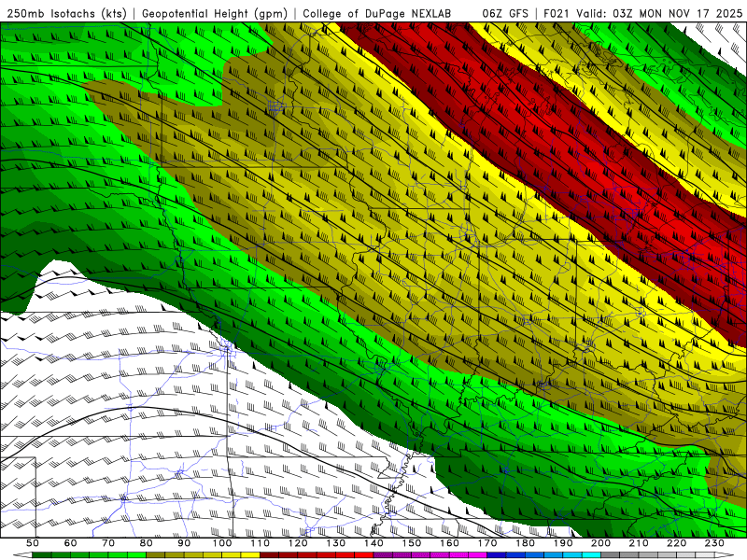Click the '06Z GFS' model run label
Viewport: 747px width, 560px height.
point(505,13)
